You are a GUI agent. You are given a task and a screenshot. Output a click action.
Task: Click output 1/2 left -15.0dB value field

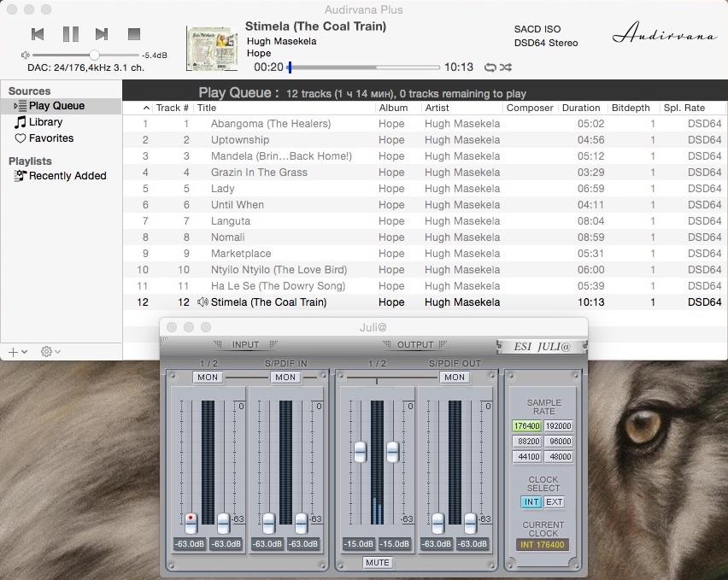coord(358,544)
